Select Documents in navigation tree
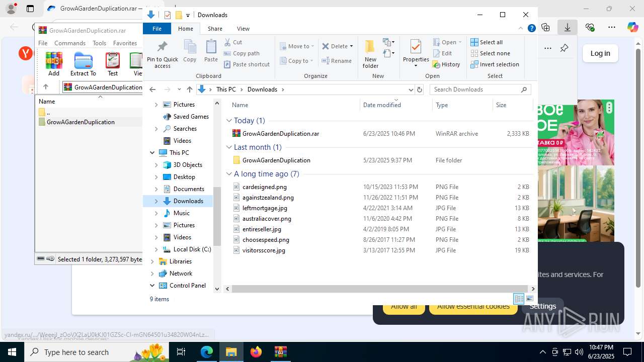This screenshot has width=644, height=362. click(x=189, y=189)
